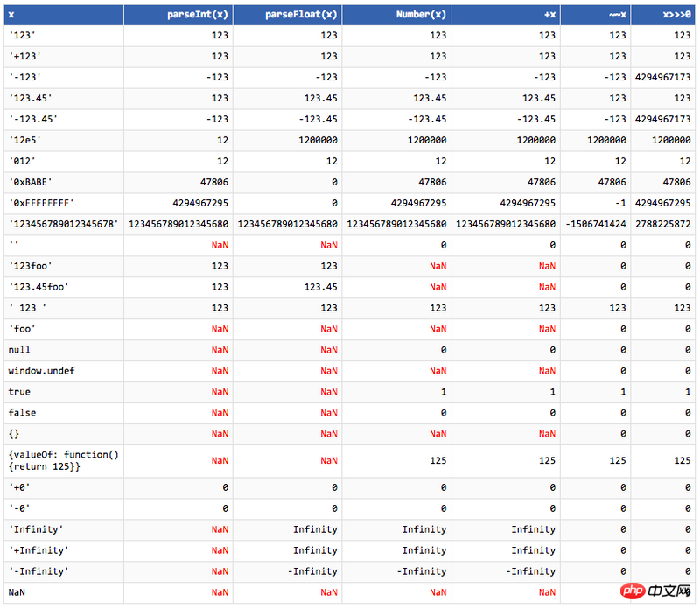This screenshot has width=700, height=608.
Task: Select parseFloat(x) 123.45 for '123.45foo'
Action: pos(320,287)
